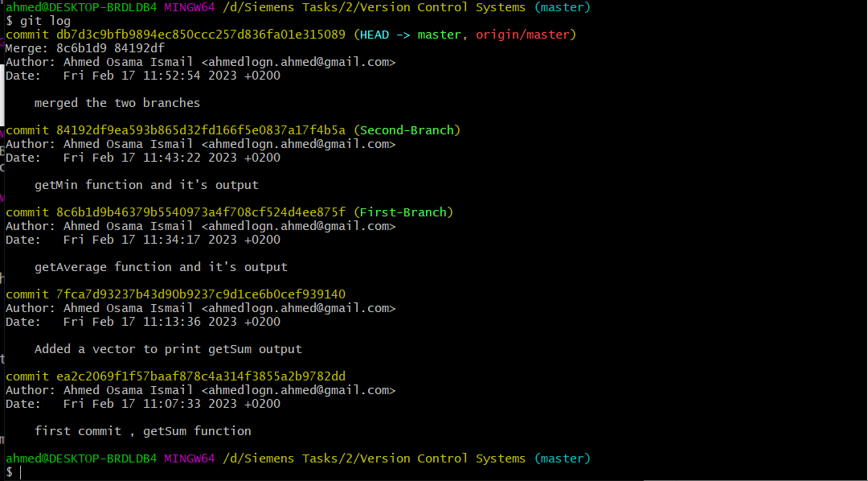Image resolution: width=868 pixels, height=481 pixels.
Task: Click the '(Second-Branch)' label
Action: (x=407, y=131)
